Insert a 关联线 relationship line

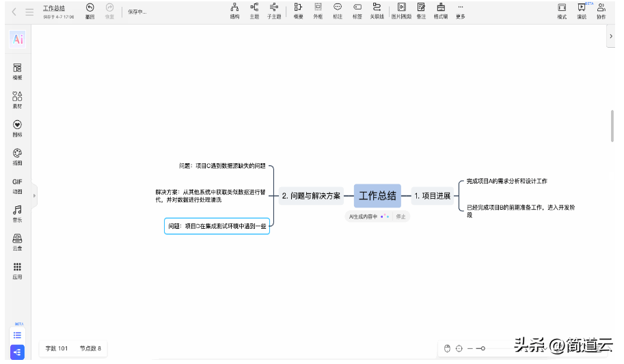[377, 10]
